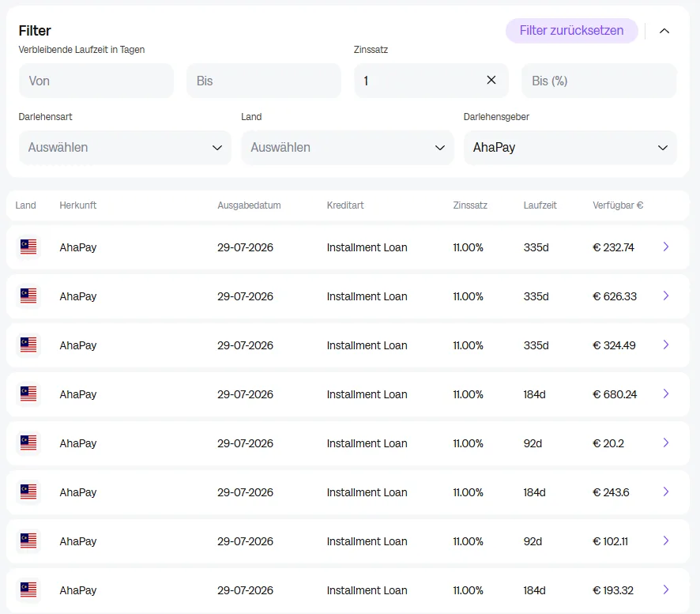Select the € 20.2 available amount

coord(608,443)
